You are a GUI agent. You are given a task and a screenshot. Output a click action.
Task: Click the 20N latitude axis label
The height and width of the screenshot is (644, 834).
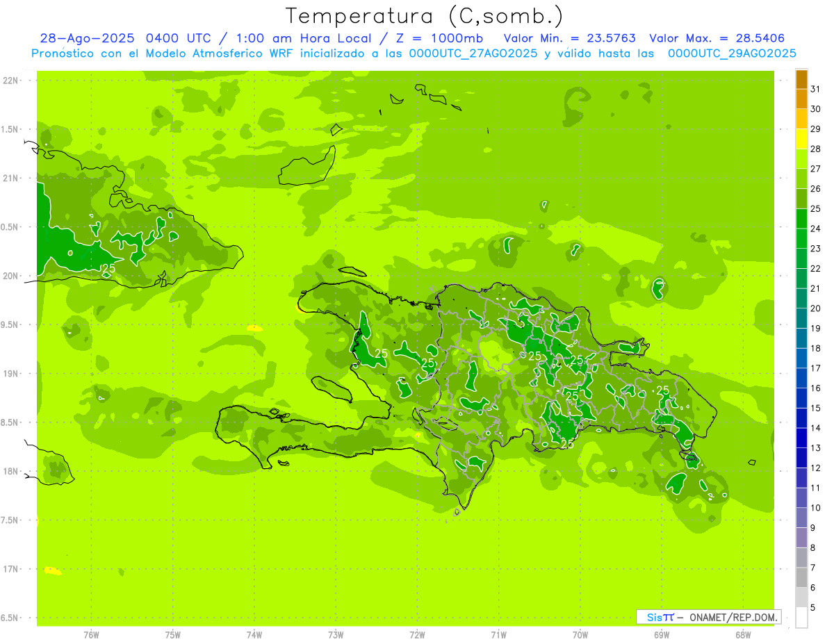point(10,276)
